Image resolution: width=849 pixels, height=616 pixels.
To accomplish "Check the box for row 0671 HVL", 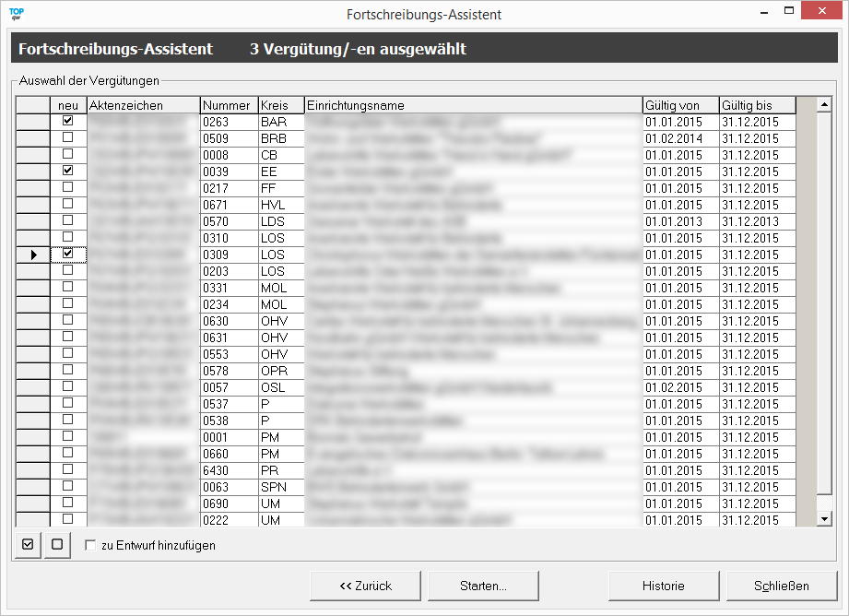I will (x=67, y=205).
